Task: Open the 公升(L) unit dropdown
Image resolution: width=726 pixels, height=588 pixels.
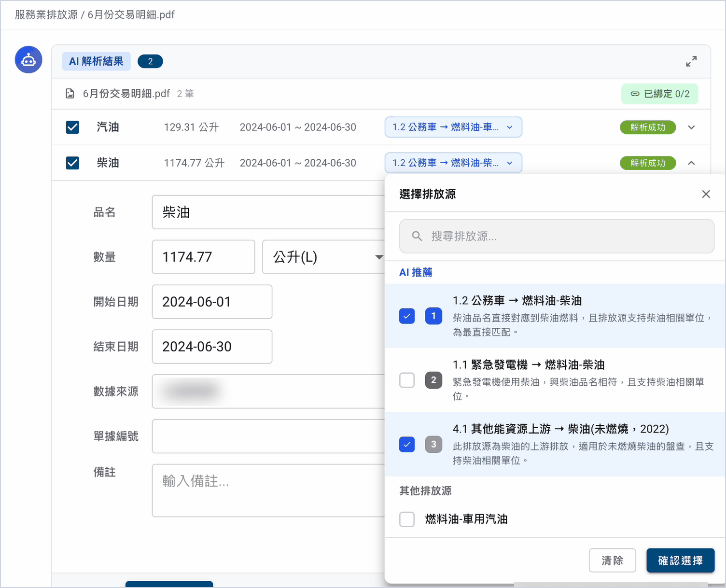Action: 323,257
